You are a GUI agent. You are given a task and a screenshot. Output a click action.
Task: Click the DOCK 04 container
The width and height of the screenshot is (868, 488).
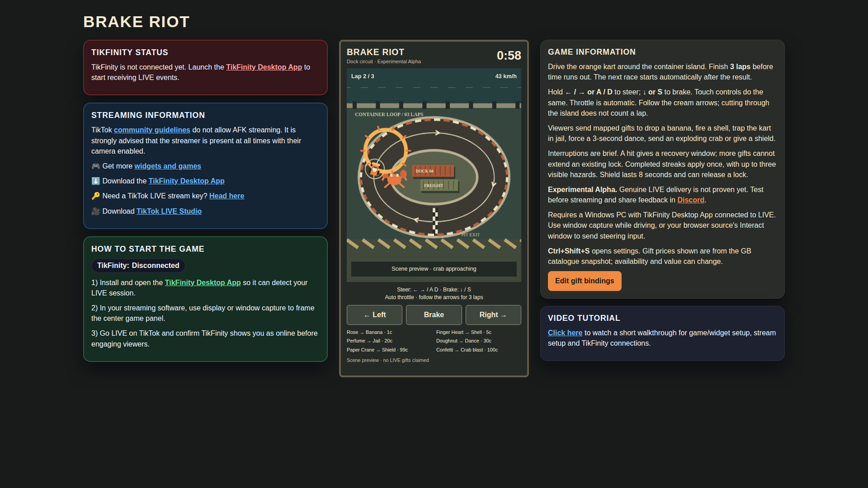coord(433,171)
